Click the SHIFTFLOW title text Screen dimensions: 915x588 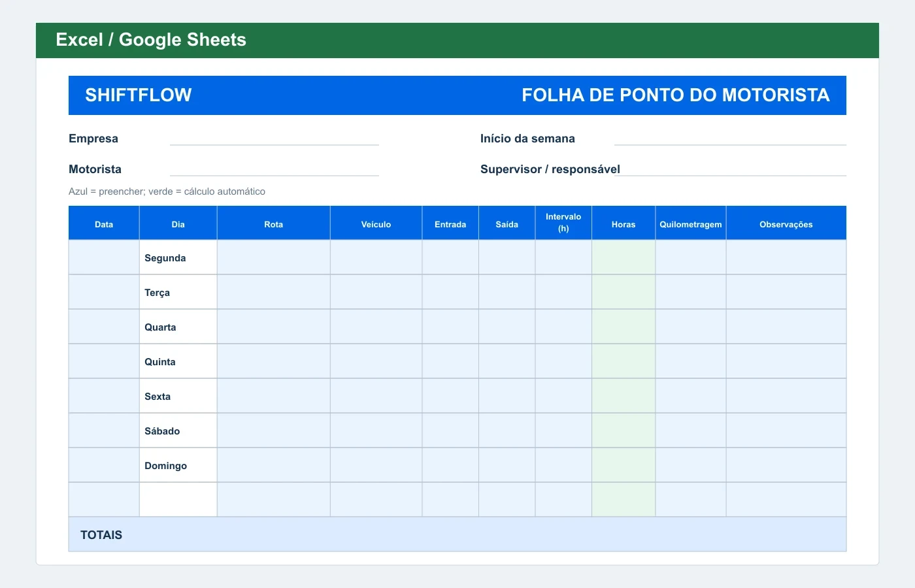pos(139,95)
